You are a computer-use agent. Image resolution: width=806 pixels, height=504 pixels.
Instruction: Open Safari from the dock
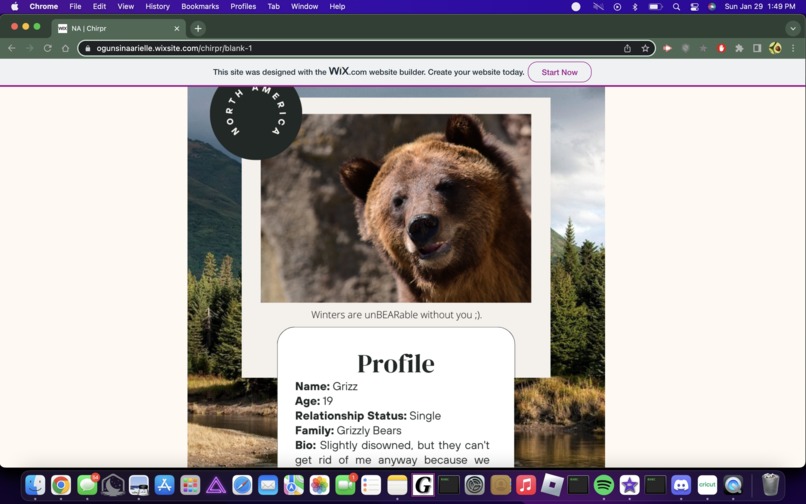coord(242,484)
